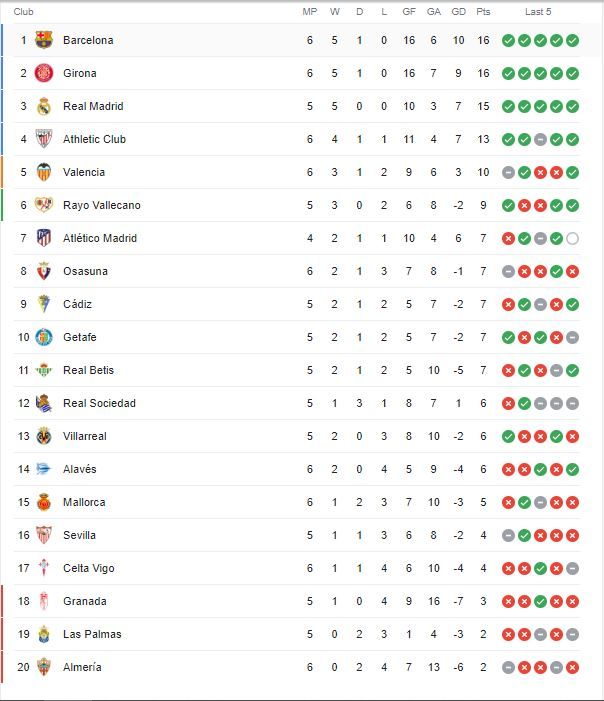Open the Rayo Vallecano team link

(102, 205)
